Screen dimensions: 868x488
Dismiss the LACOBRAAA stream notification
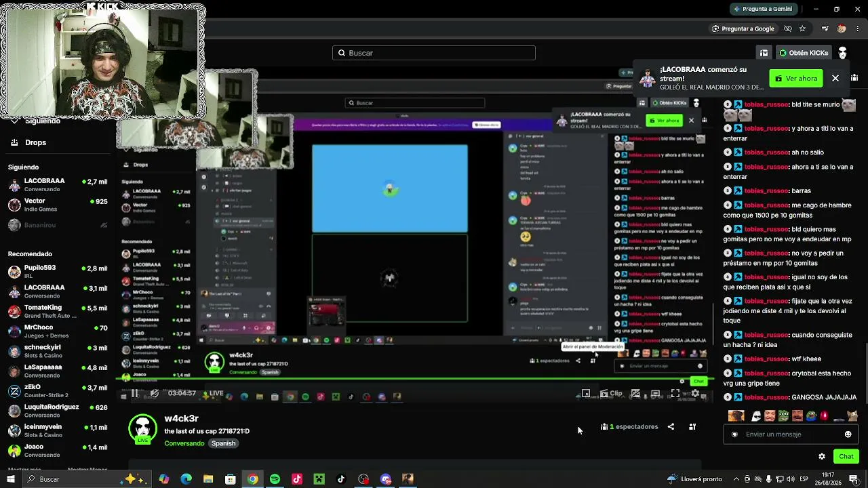(x=835, y=79)
